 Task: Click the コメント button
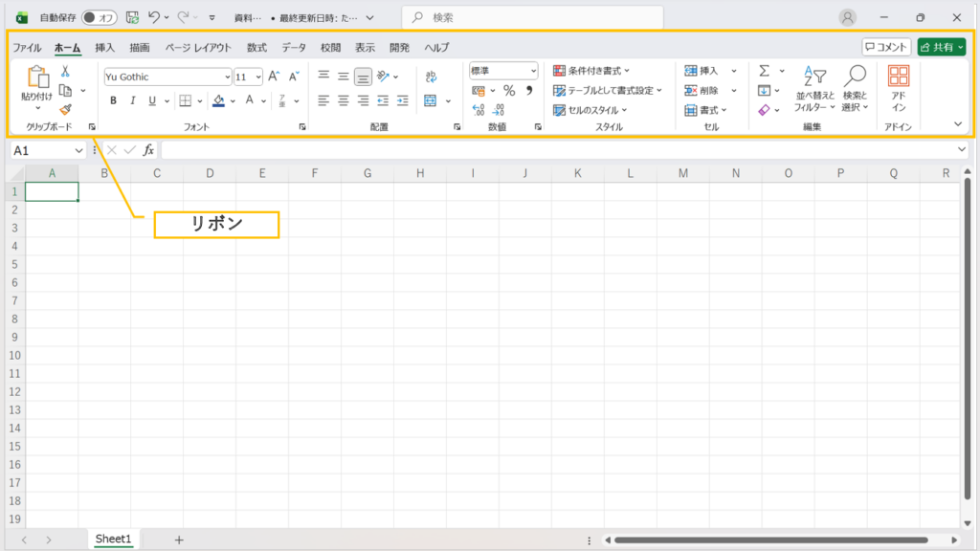pos(885,47)
